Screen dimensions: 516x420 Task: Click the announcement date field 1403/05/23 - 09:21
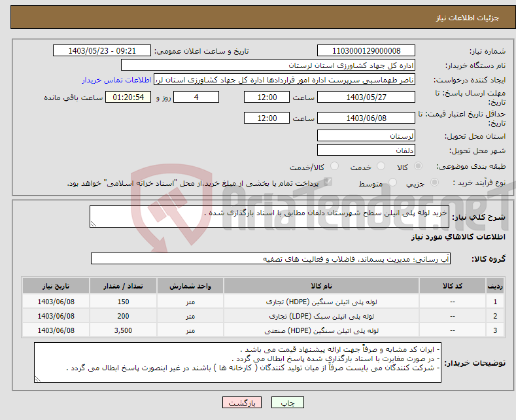102,50
